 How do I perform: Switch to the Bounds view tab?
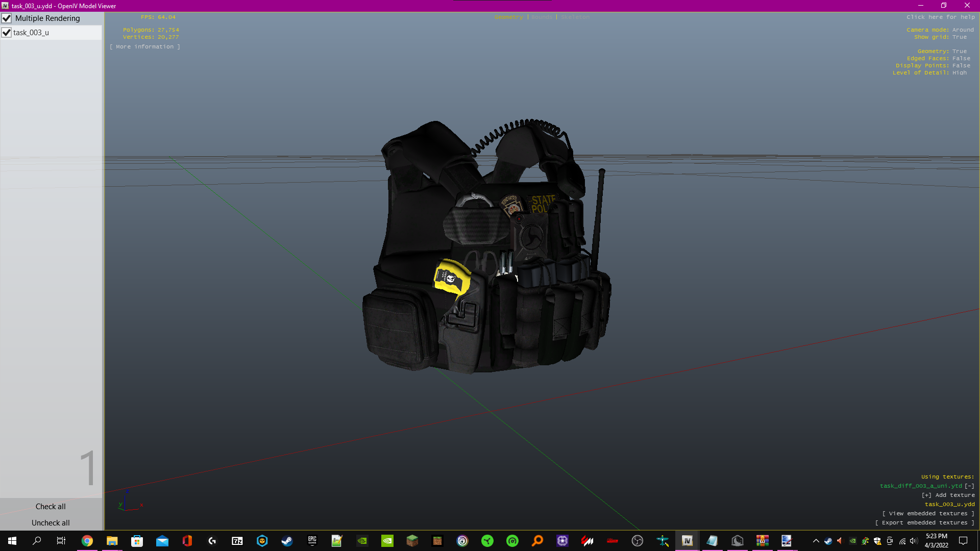pyautogui.click(x=542, y=17)
